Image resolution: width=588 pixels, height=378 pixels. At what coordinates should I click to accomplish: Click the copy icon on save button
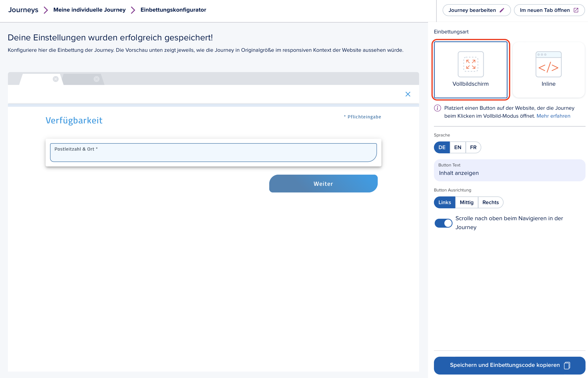coord(567,365)
